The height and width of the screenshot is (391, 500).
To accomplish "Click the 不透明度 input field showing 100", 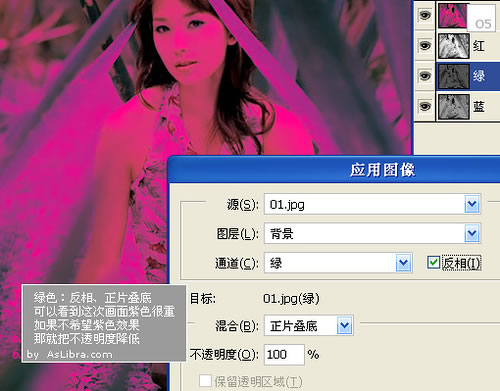I will coord(284,354).
